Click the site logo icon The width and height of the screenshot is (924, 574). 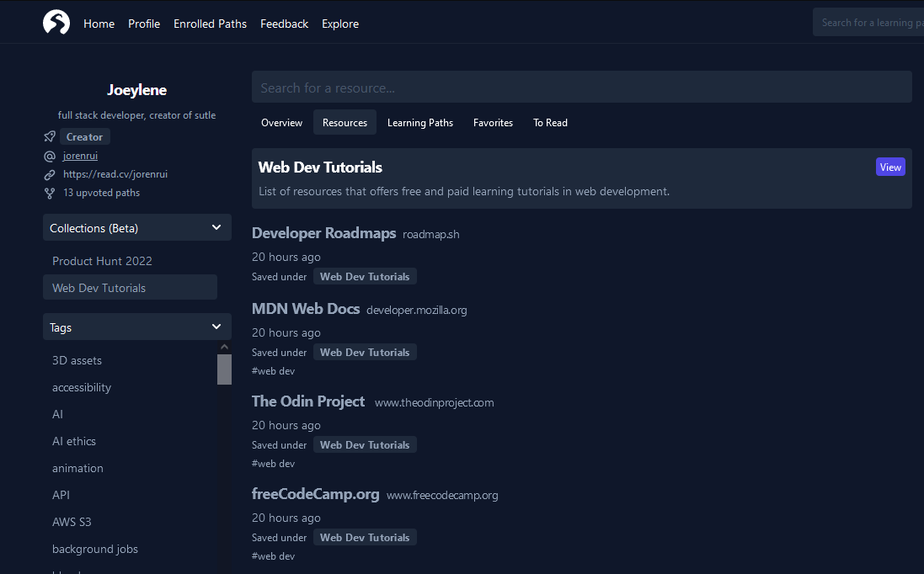click(x=56, y=23)
